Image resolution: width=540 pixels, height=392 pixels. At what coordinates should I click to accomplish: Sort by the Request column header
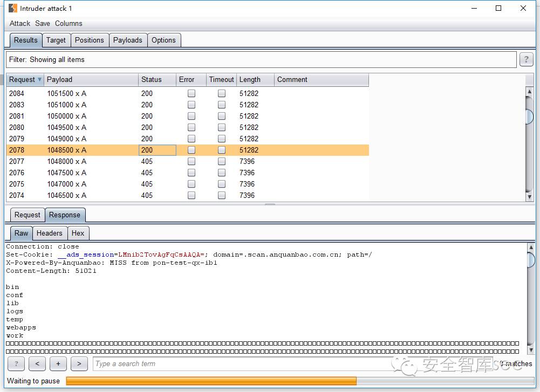(25, 79)
